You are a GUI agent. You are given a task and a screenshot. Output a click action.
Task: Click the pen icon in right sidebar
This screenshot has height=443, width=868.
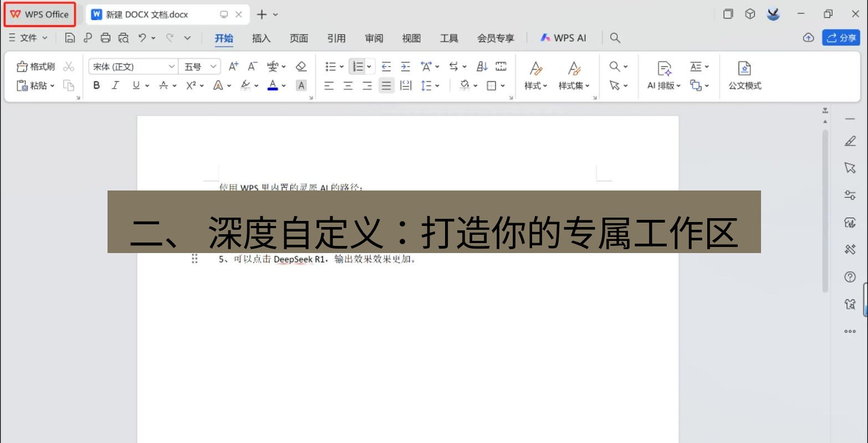coord(850,141)
